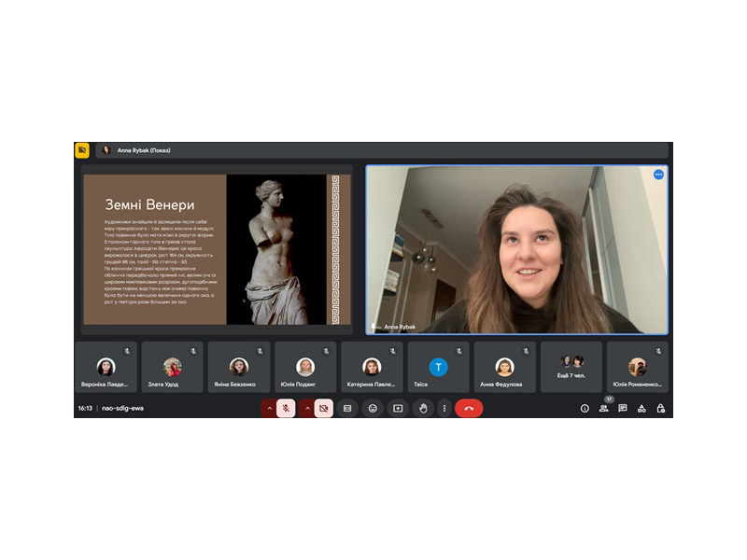
Task: Click the Земні Венери presentation slide
Action: coord(217,249)
